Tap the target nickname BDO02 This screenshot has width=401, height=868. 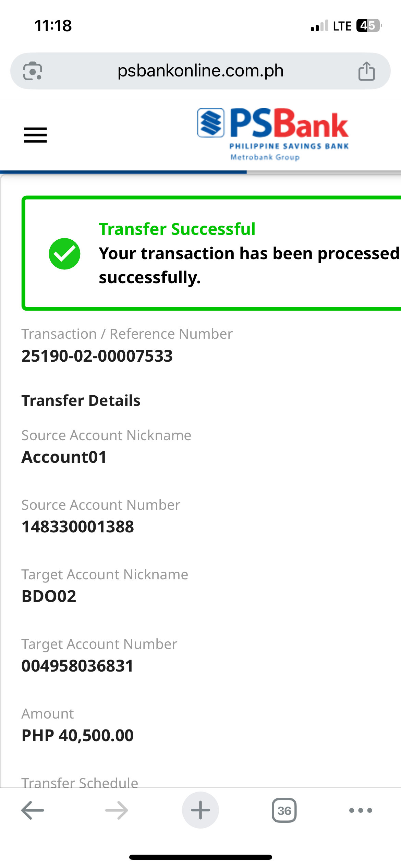click(49, 596)
